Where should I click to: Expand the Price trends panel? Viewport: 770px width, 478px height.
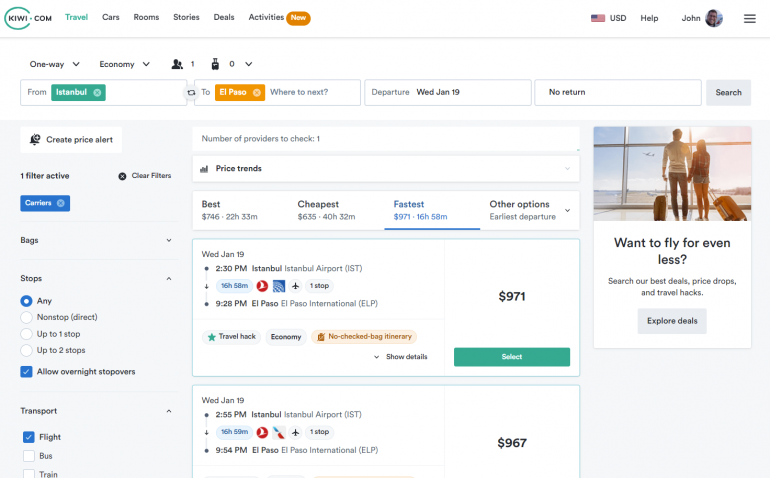pos(385,169)
